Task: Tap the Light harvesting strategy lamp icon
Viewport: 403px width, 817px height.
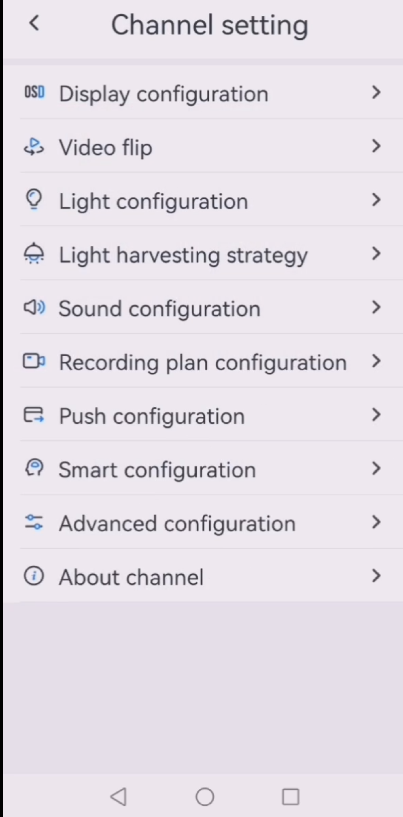Action: point(34,254)
